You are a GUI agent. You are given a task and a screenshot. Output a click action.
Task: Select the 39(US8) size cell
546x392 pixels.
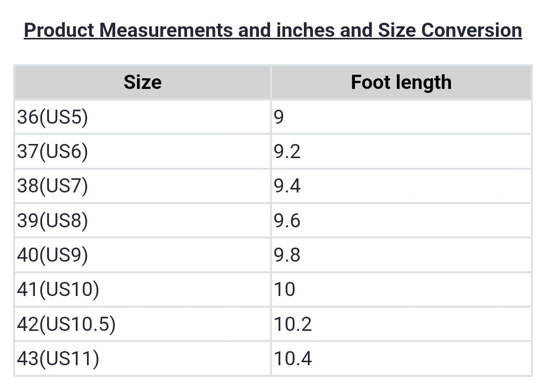tap(53, 221)
